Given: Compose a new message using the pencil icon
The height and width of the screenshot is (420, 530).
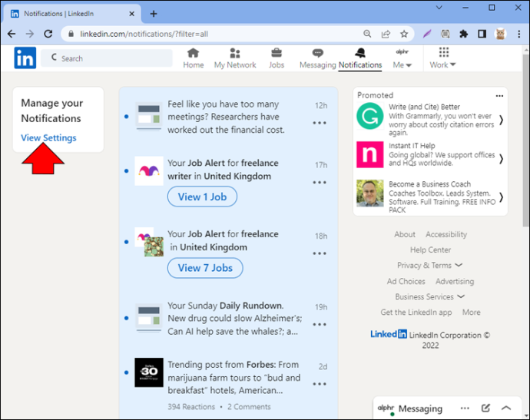Looking at the screenshot, I should coord(485,408).
